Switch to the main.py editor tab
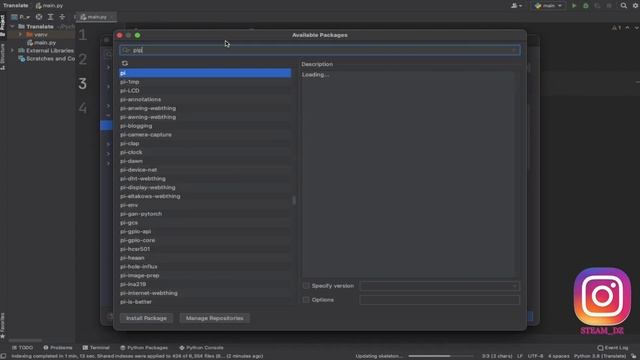This screenshot has height=360, width=640. [96, 17]
